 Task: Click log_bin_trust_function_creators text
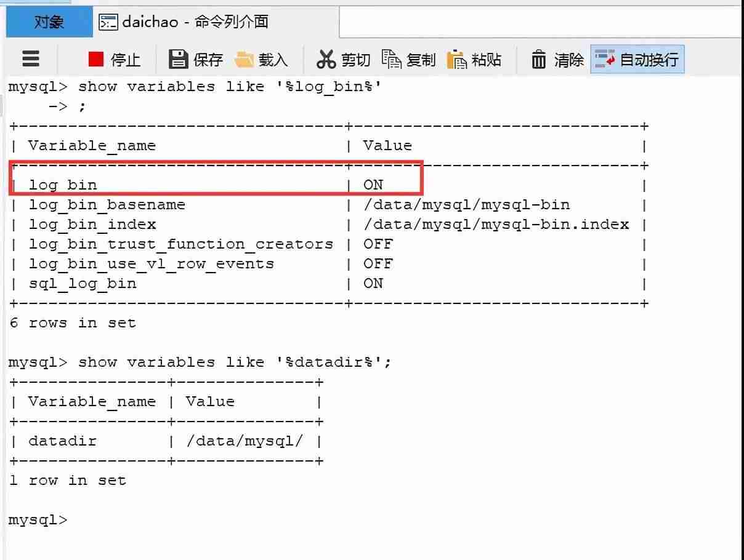coord(181,244)
